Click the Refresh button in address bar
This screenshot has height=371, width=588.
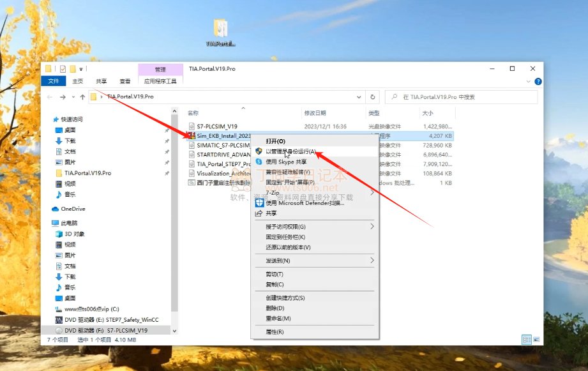pyautogui.click(x=373, y=97)
